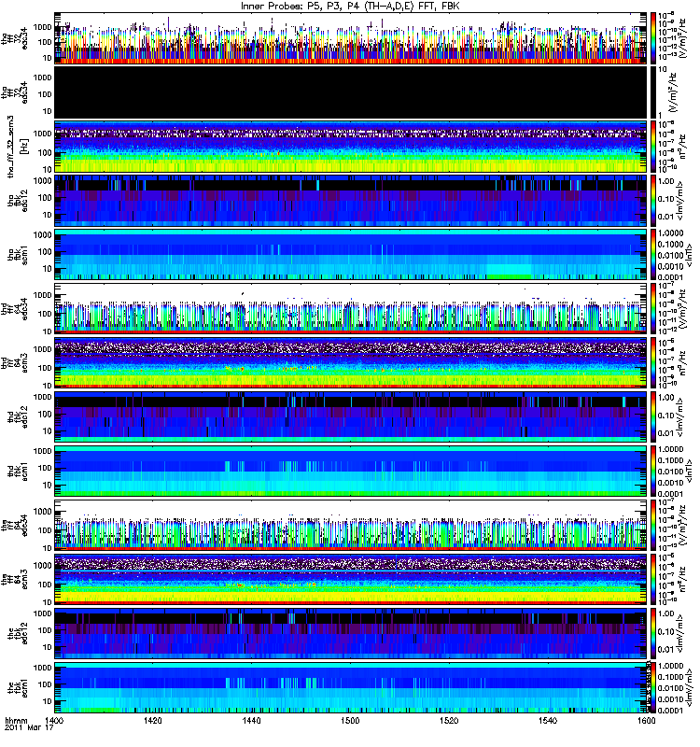Image resolution: width=700 pixels, height=747 pixels.
Task: Click the 1.0000 color scale value of thd fbk scm1
Action: 670,449
